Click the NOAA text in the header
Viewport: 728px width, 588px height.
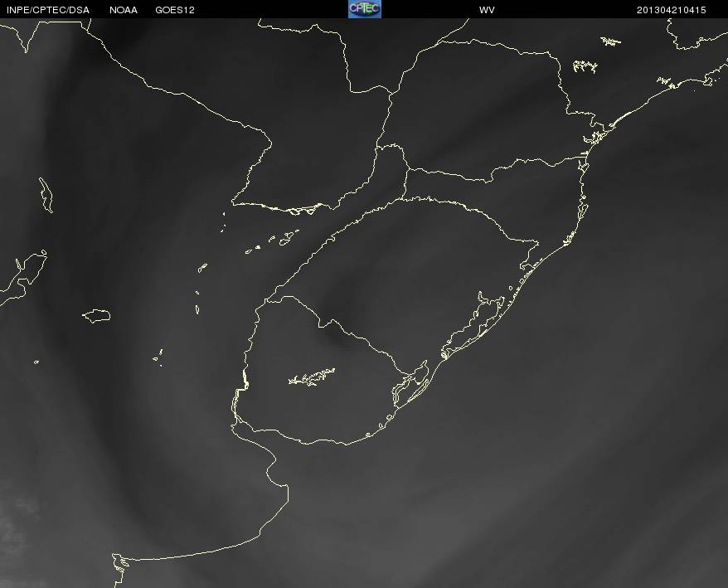[x=124, y=10]
